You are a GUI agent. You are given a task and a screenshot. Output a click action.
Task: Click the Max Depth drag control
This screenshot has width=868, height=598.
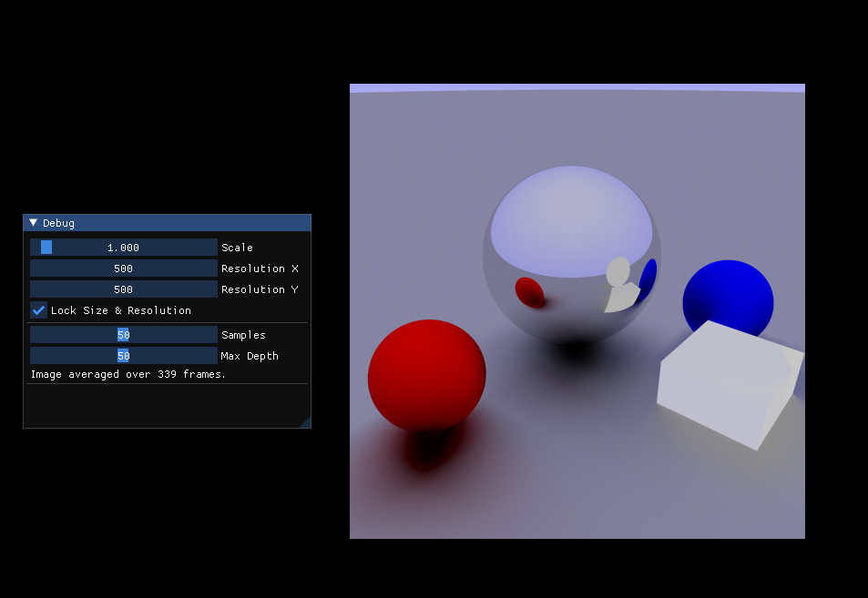pos(123,355)
